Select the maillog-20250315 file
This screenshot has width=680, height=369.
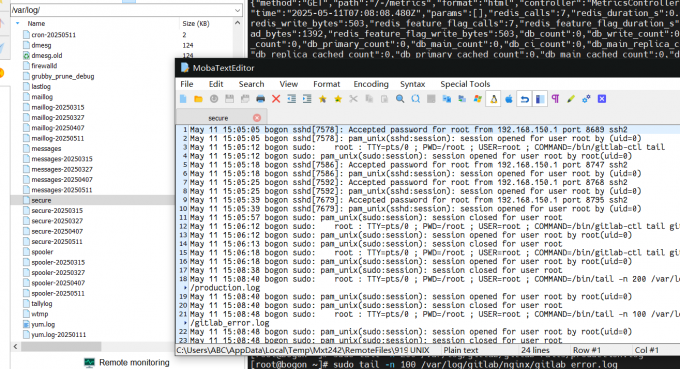pos(58,107)
